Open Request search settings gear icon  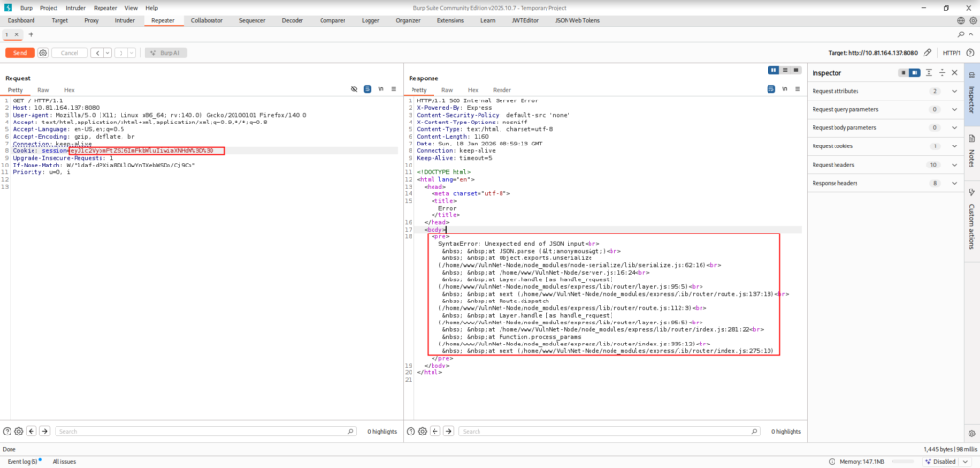(x=19, y=432)
